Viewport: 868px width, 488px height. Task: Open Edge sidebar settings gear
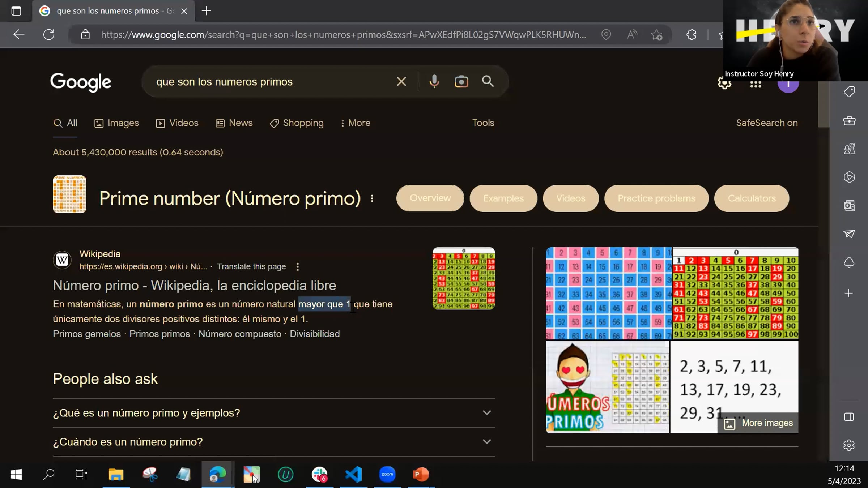pyautogui.click(x=849, y=445)
